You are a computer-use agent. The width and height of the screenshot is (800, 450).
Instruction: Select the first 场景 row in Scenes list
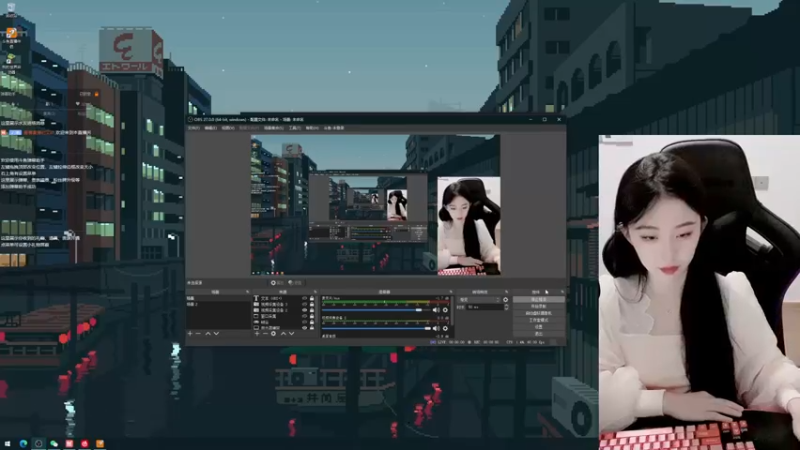[218, 298]
